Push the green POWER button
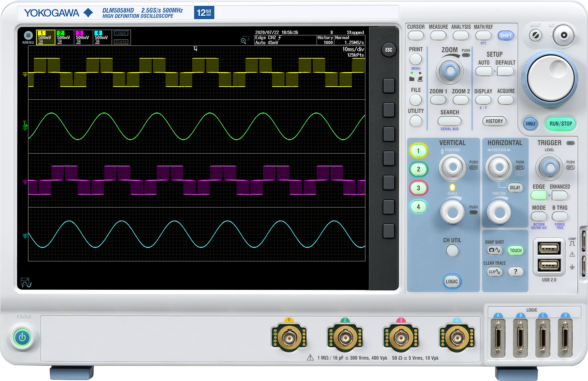 22,337
